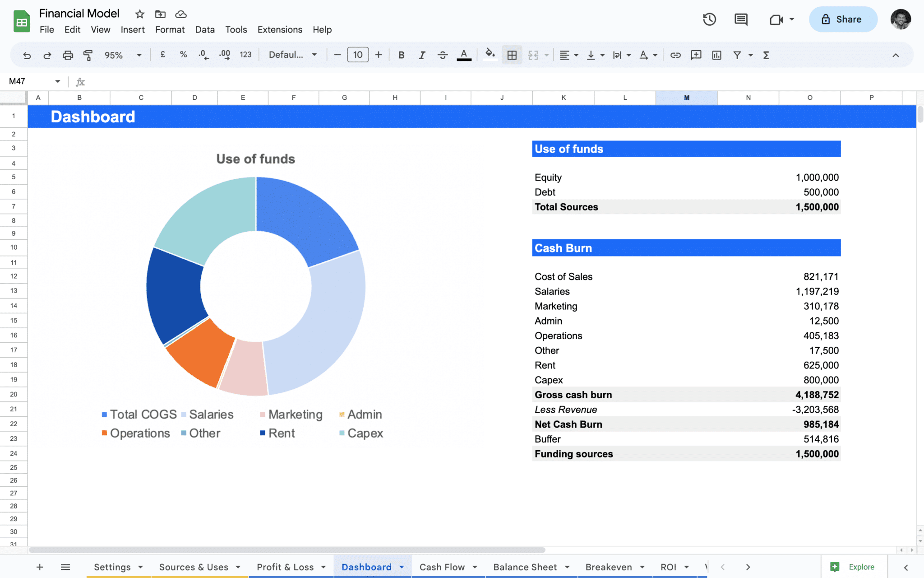Click the insert link icon

(675, 55)
